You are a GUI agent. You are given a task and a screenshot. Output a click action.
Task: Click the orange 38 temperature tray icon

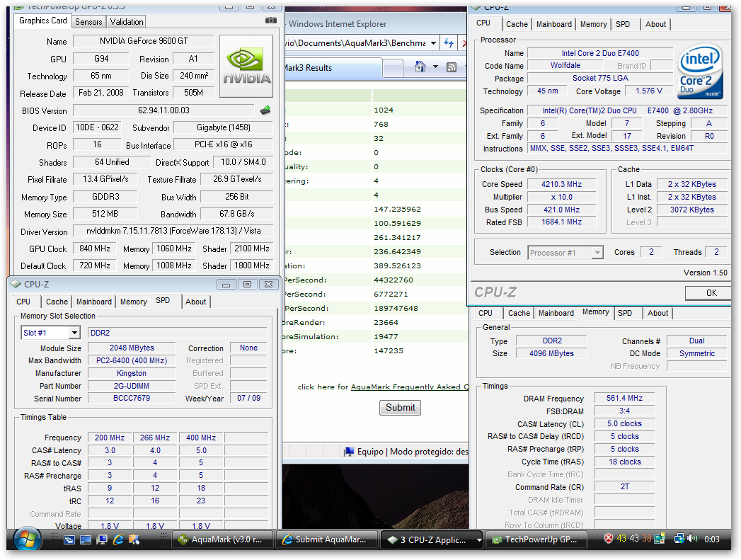pos(646,538)
